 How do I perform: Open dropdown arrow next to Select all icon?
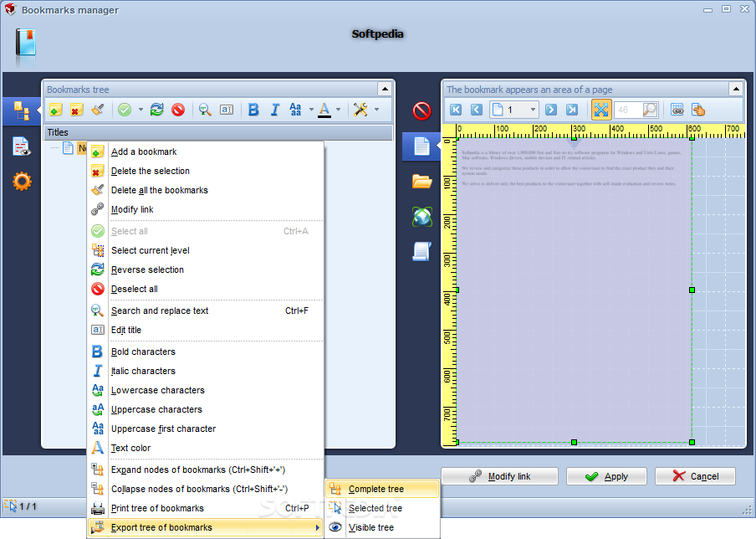pos(140,110)
